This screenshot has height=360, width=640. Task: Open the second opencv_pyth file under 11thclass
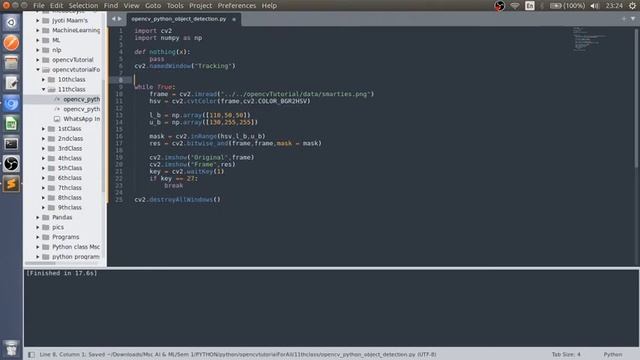tap(82, 109)
